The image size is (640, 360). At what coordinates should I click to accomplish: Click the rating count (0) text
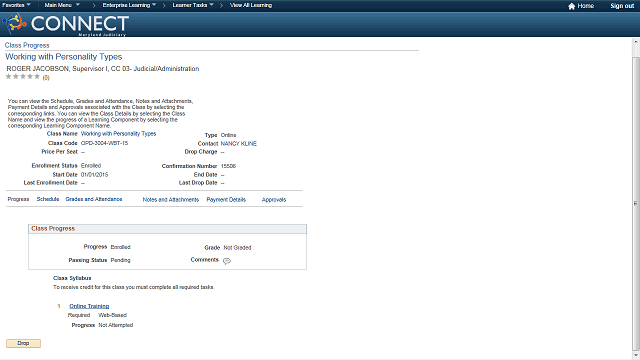point(46,78)
